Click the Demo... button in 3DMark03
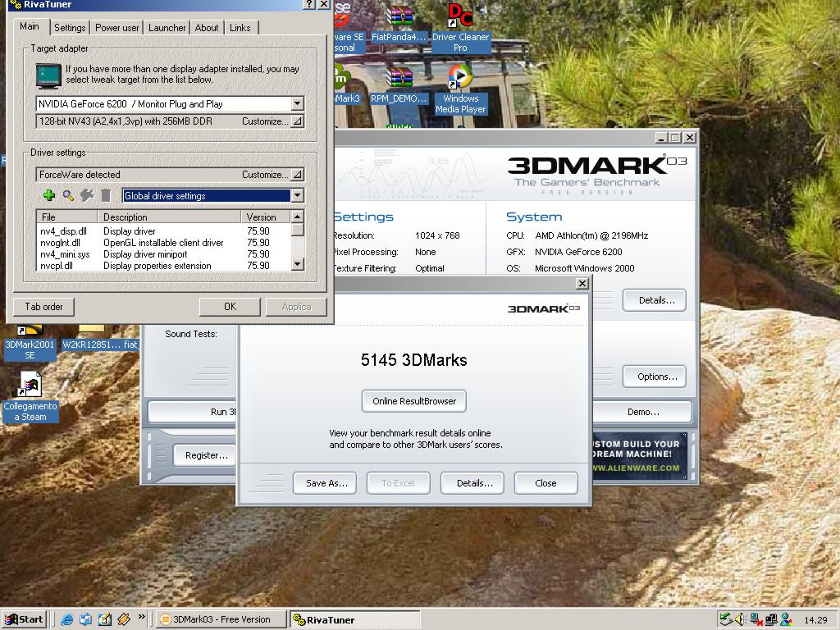The image size is (840, 630). (642, 412)
